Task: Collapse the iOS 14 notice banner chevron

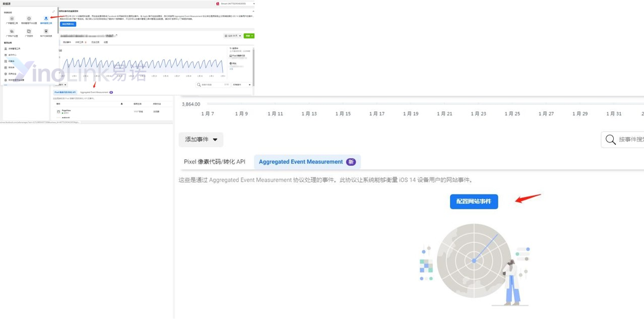Action: point(253,11)
